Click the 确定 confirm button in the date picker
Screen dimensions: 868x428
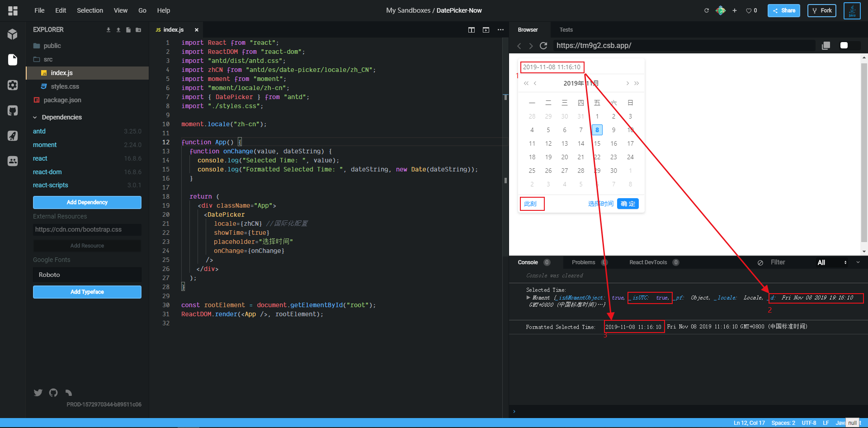coord(628,204)
